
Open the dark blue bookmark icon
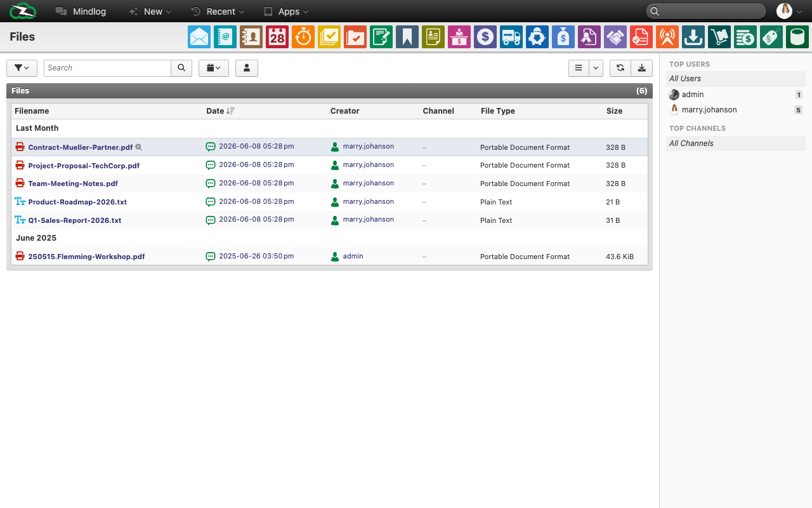tap(407, 37)
